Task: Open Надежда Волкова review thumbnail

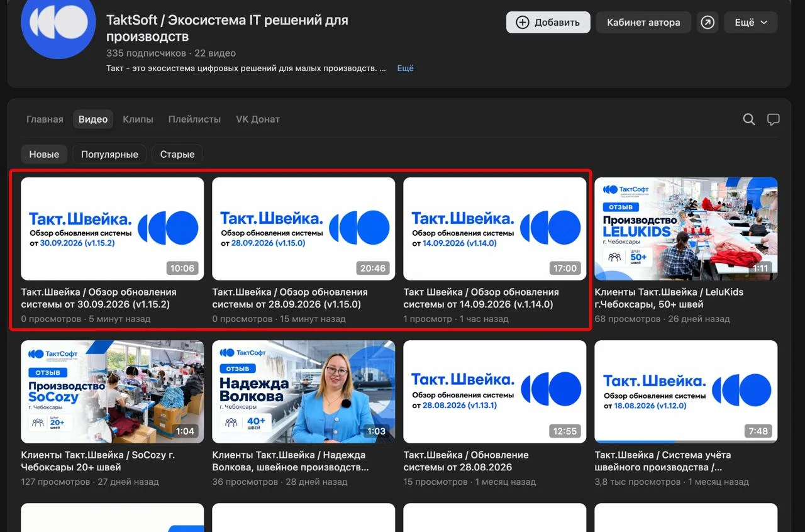Action: point(304,392)
